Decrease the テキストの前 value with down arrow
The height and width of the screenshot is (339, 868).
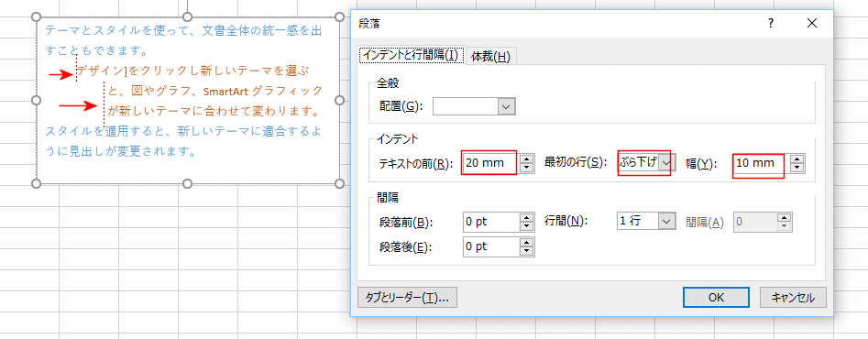point(528,168)
